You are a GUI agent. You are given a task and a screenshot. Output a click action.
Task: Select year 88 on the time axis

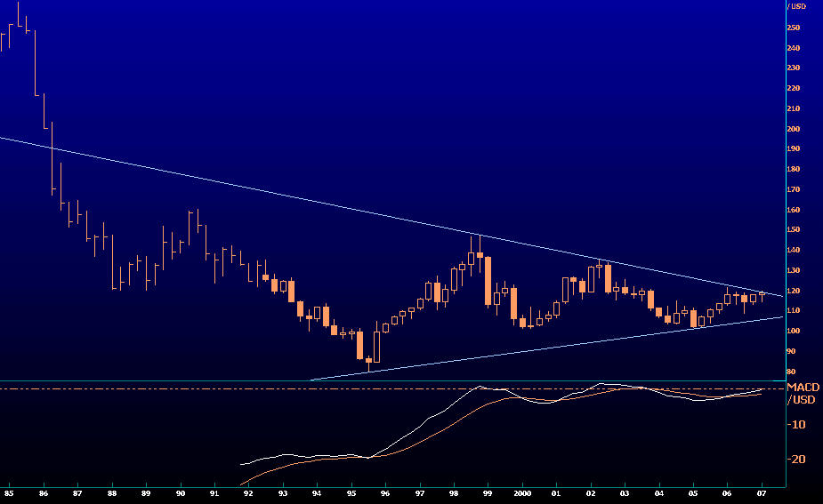point(112,493)
